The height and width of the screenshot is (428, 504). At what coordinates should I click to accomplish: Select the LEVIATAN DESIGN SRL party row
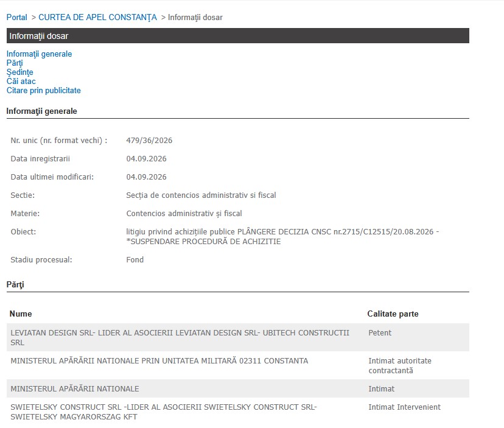coord(238,338)
